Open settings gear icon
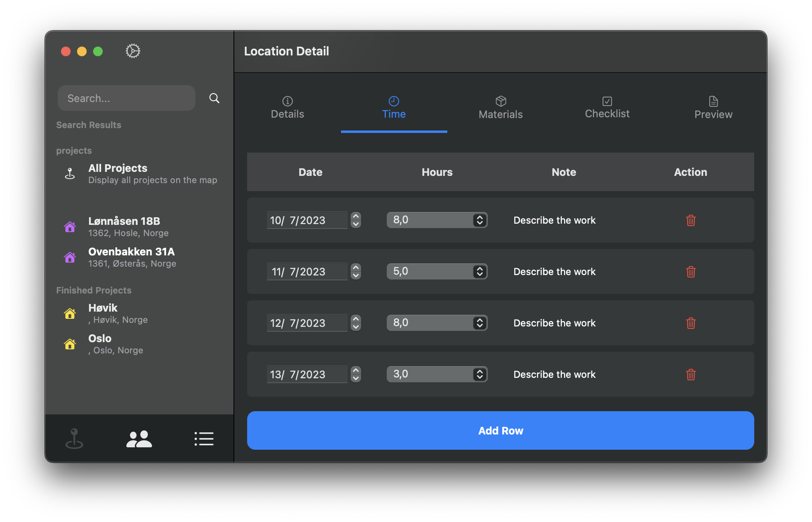 click(x=133, y=51)
